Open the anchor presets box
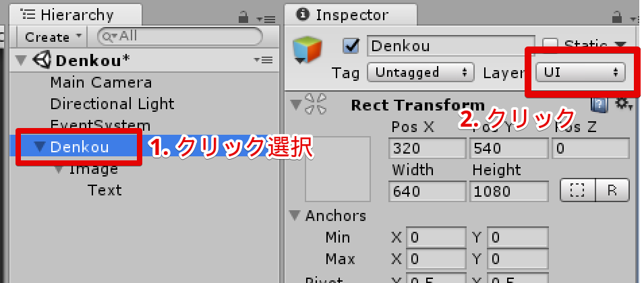 338,169
